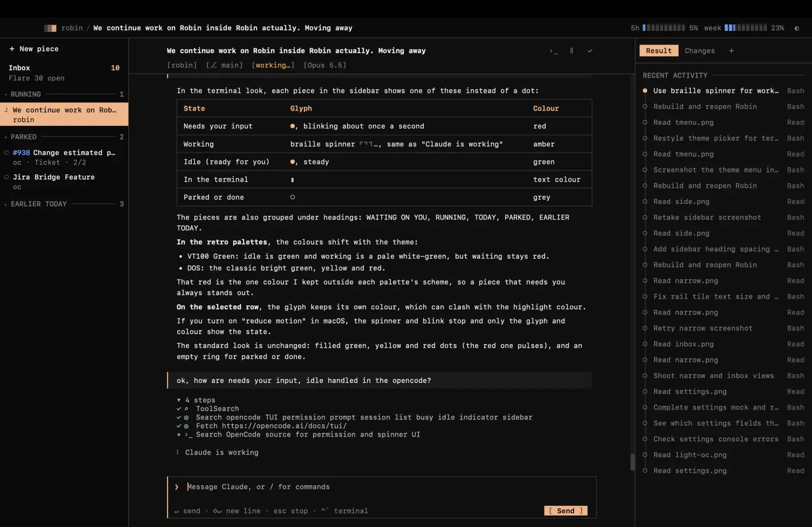Click the spinner glyph on the running piece
The image size is (812, 527).
6,110
